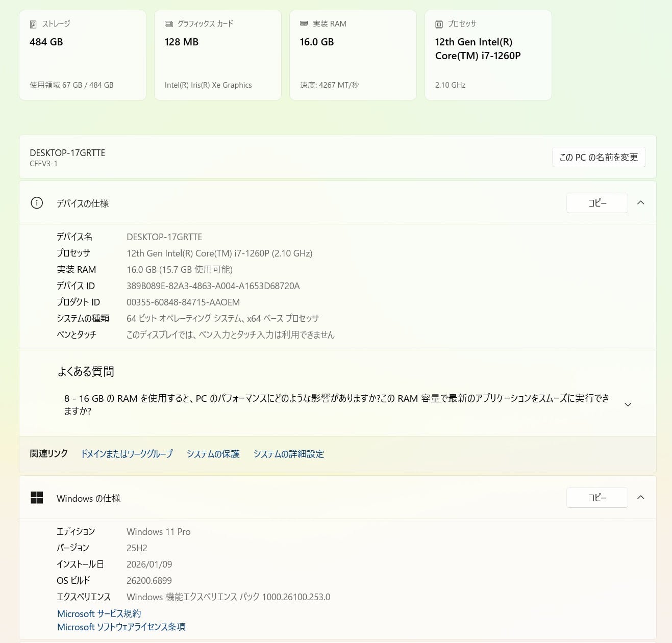Click the システムの種類 label

[83, 319]
